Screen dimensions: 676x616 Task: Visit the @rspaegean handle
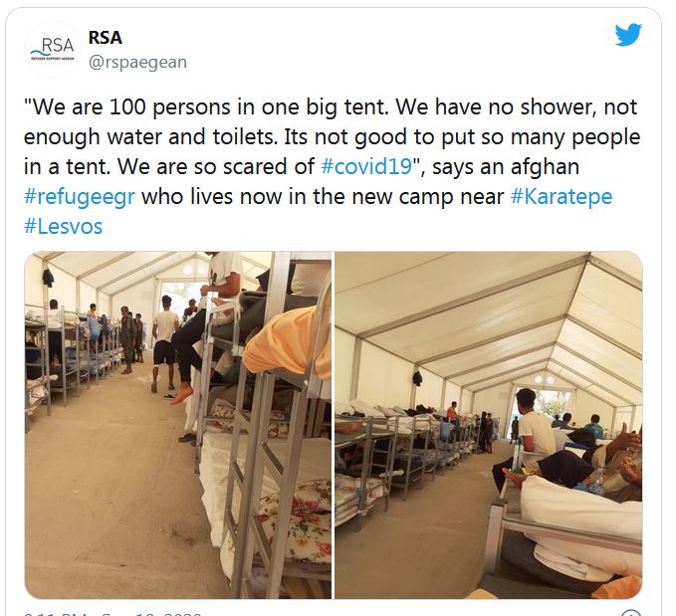coord(137,62)
